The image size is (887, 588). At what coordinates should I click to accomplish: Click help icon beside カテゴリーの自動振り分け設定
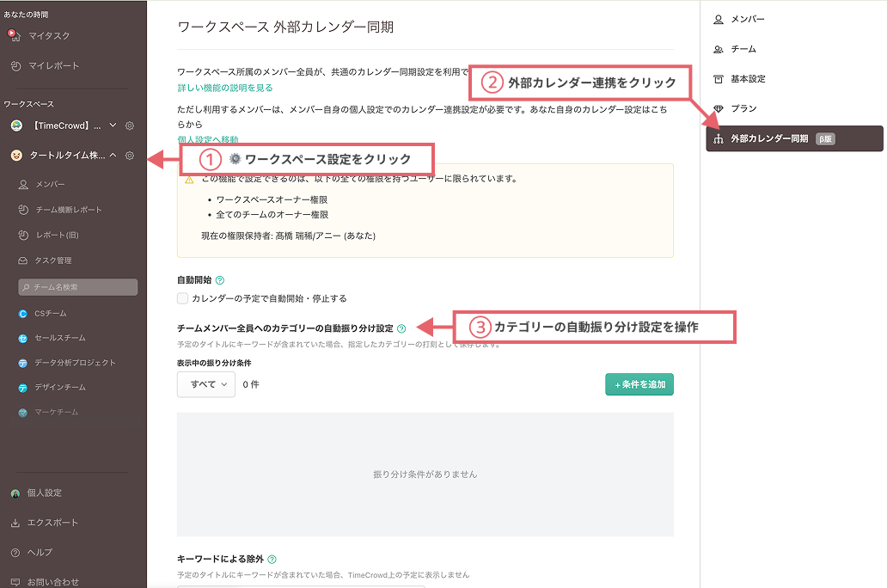tap(401, 328)
